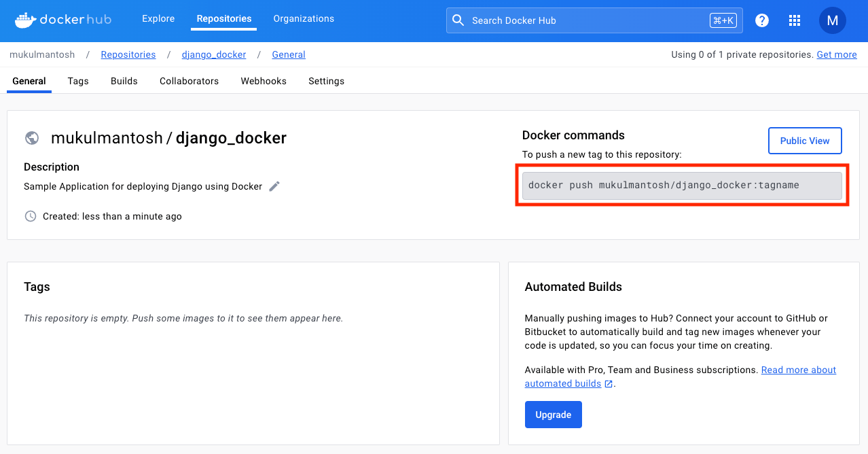Click the search magnifier icon
This screenshot has height=454, width=868.
[x=458, y=20]
